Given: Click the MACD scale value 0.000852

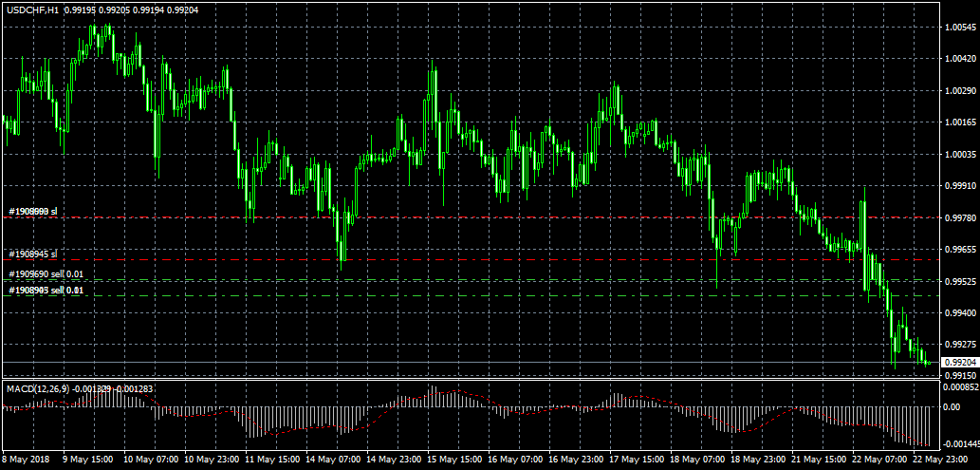Looking at the screenshot, I should 959,387.
